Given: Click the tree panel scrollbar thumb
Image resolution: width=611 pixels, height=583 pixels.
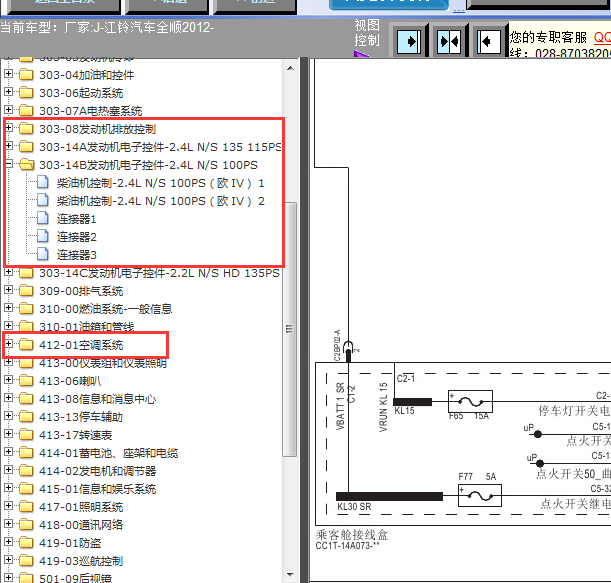Looking at the screenshot, I should tap(290, 329).
